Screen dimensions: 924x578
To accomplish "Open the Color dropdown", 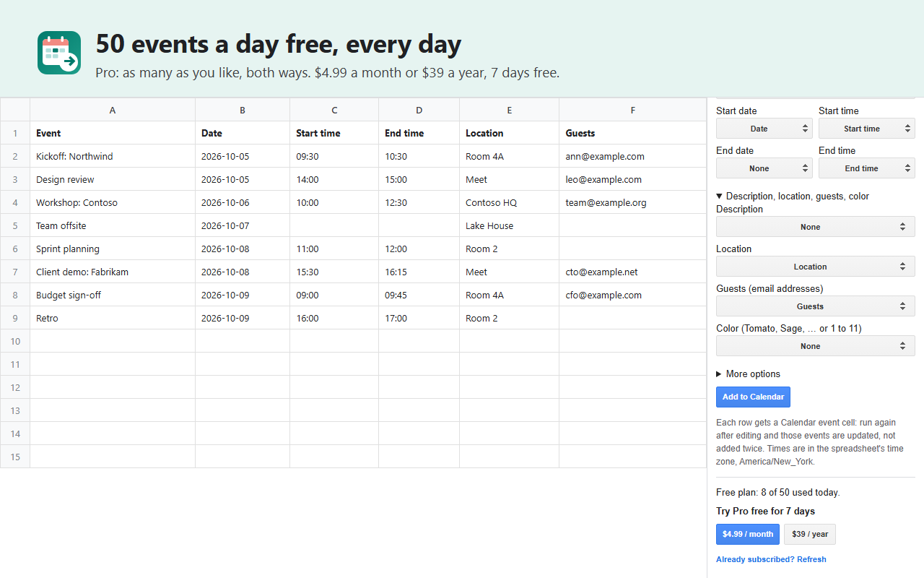I will (x=816, y=346).
